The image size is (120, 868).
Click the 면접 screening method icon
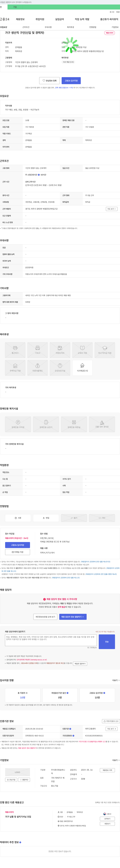pos(46,518)
